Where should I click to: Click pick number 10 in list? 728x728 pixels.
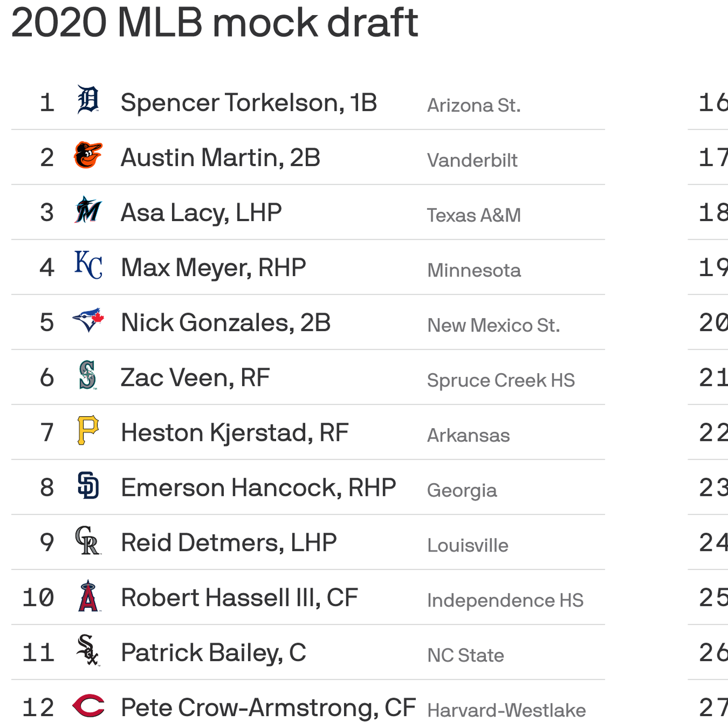[38, 597]
